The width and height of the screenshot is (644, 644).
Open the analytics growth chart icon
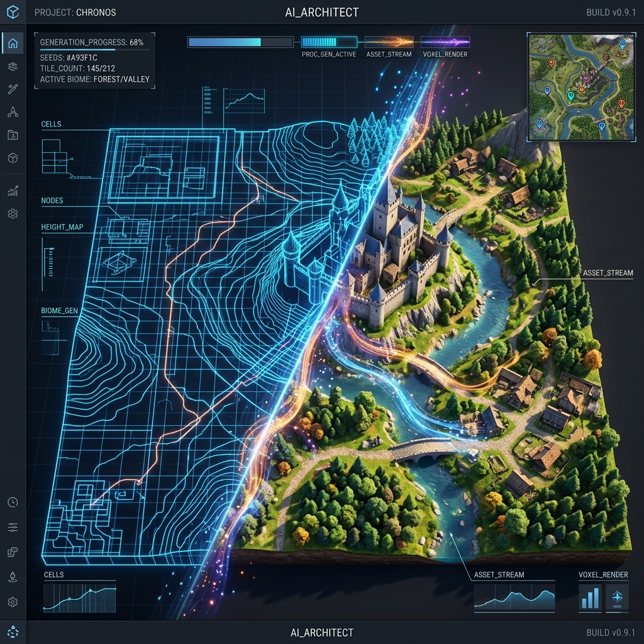coord(13,191)
